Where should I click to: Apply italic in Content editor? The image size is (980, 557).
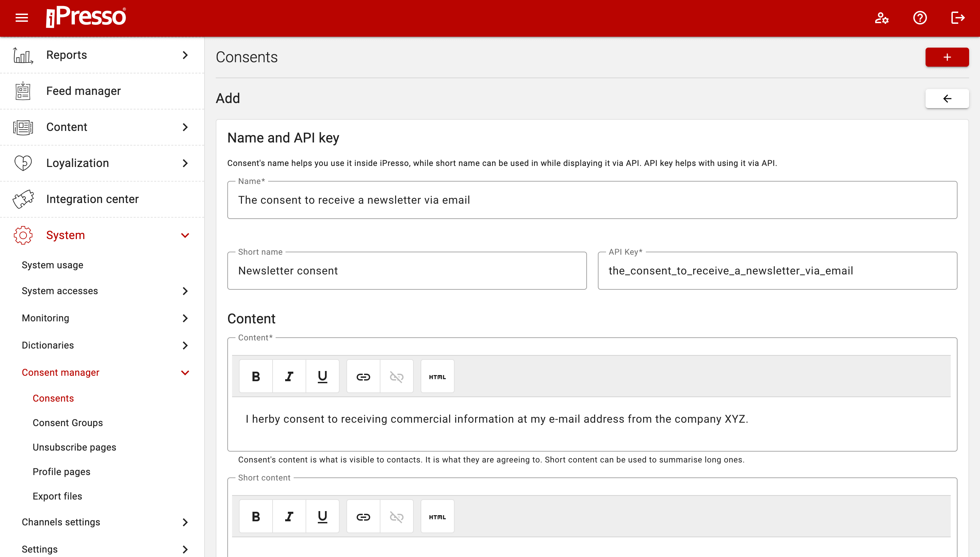(x=289, y=376)
